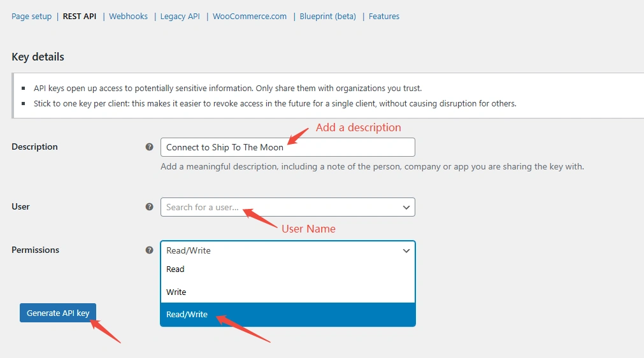Open the Legacy API tab

180,17
